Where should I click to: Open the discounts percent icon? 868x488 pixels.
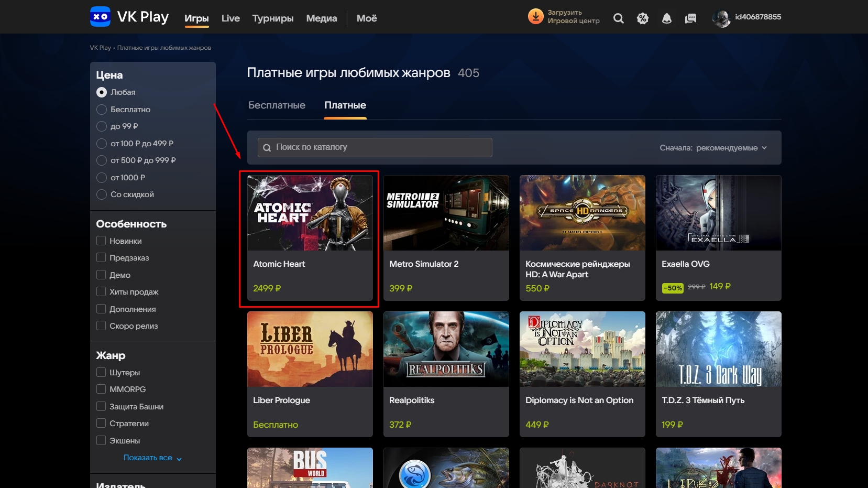643,18
